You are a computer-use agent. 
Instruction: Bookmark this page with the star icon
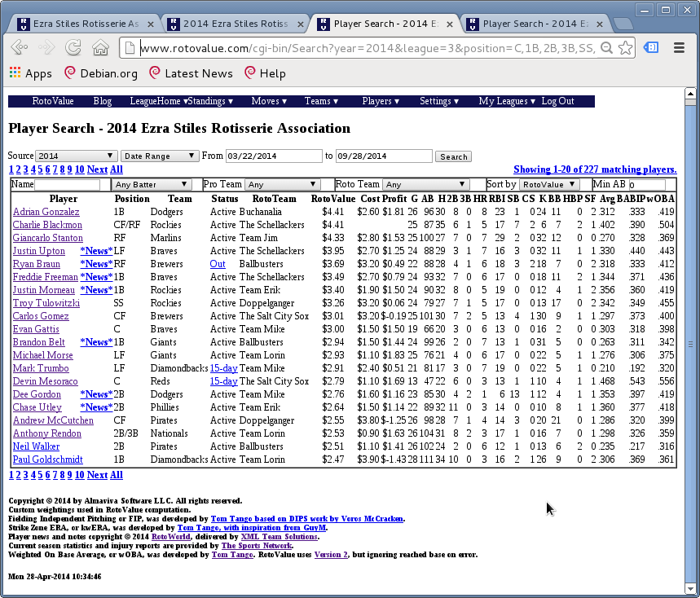[626, 48]
